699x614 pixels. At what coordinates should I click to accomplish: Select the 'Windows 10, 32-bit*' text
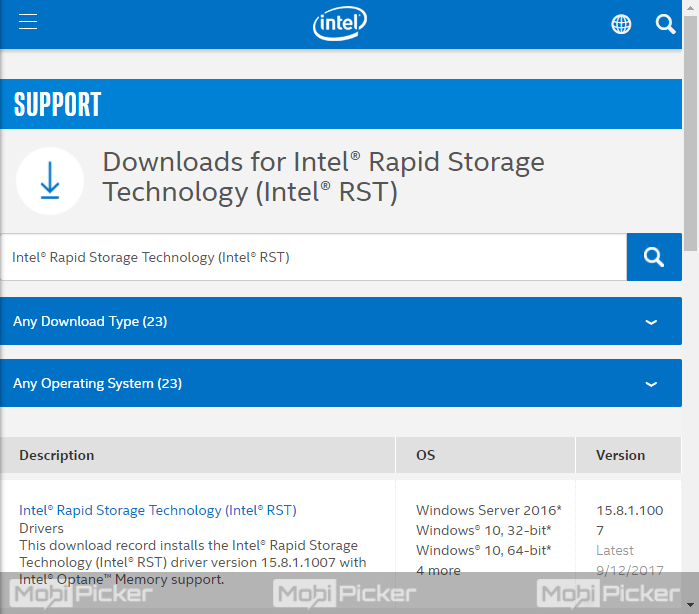(484, 530)
